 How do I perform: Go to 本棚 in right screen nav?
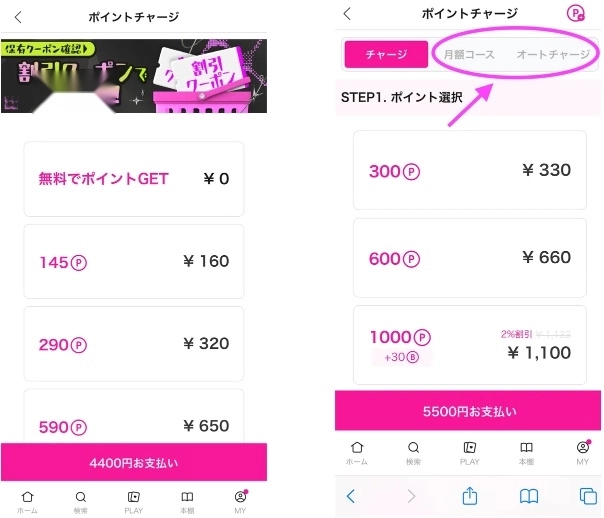point(525,453)
